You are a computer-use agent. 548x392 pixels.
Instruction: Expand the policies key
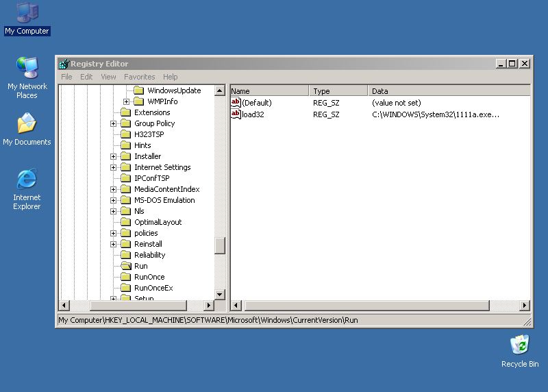pos(113,233)
